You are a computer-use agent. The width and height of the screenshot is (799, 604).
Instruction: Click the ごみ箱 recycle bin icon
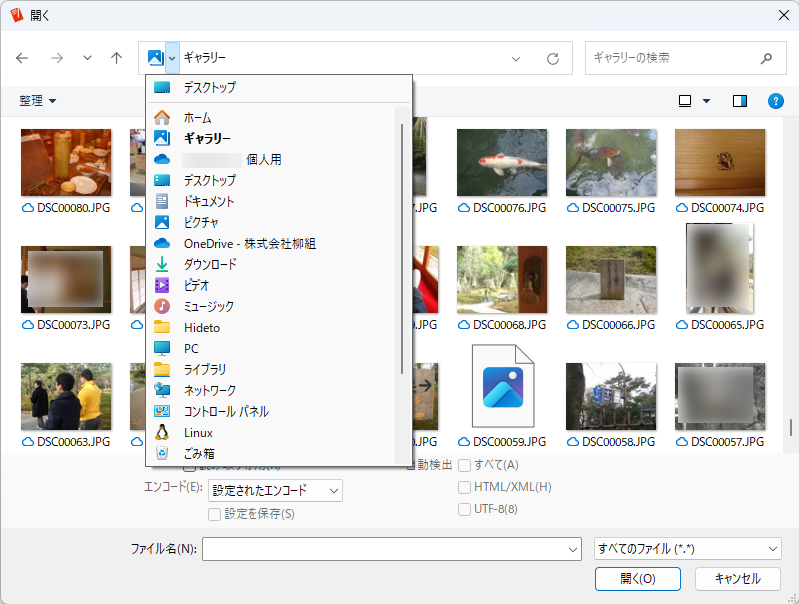pyautogui.click(x=162, y=453)
